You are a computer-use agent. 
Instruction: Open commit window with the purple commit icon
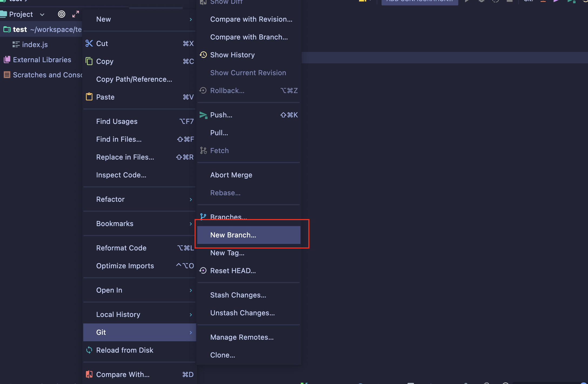[x=556, y=1]
